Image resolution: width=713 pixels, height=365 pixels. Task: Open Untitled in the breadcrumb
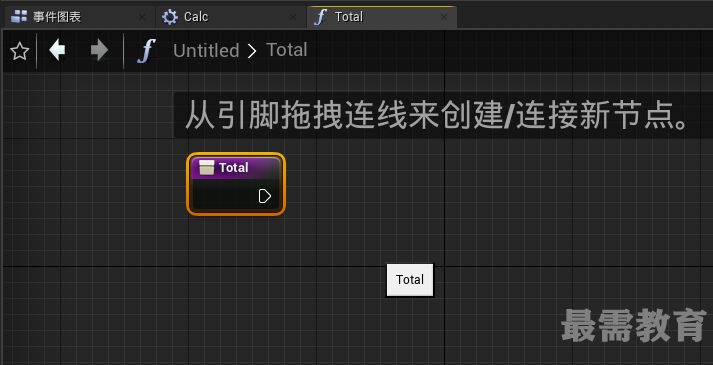(206, 50)
